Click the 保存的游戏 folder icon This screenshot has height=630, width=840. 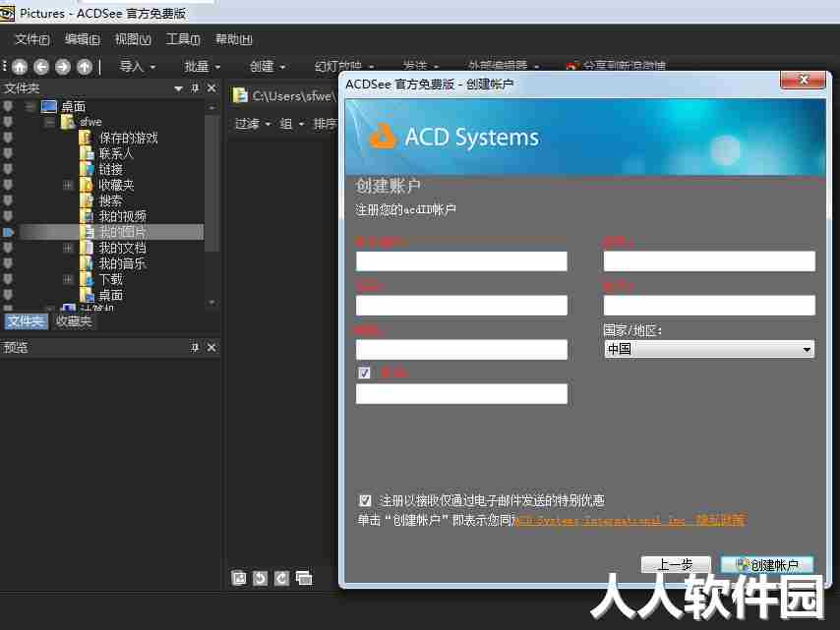tap(86, 138)
